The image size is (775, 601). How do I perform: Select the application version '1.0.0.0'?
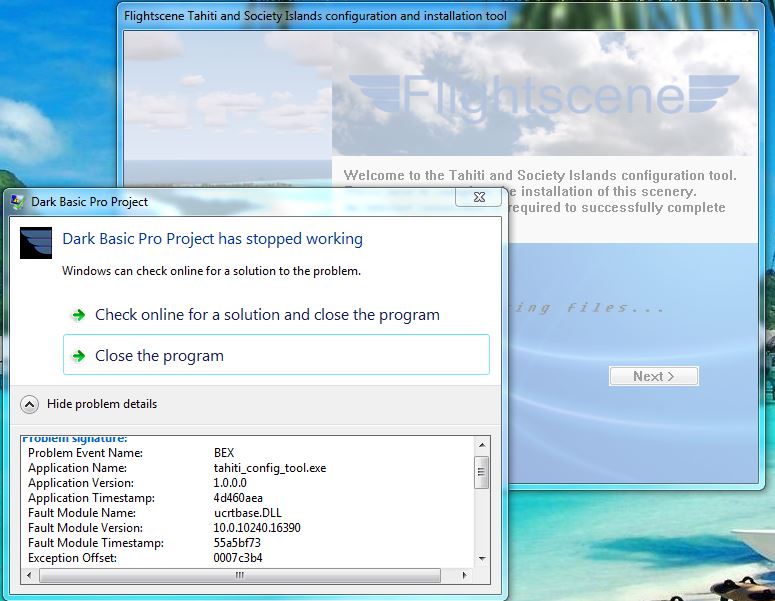tap(230, 483)
